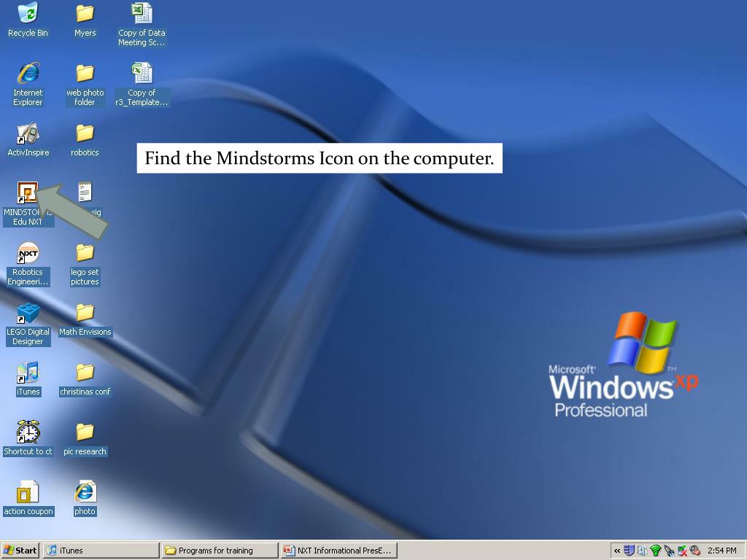Click the muted speaker volume tray icon
747x560 pixels.
[695, 551]
